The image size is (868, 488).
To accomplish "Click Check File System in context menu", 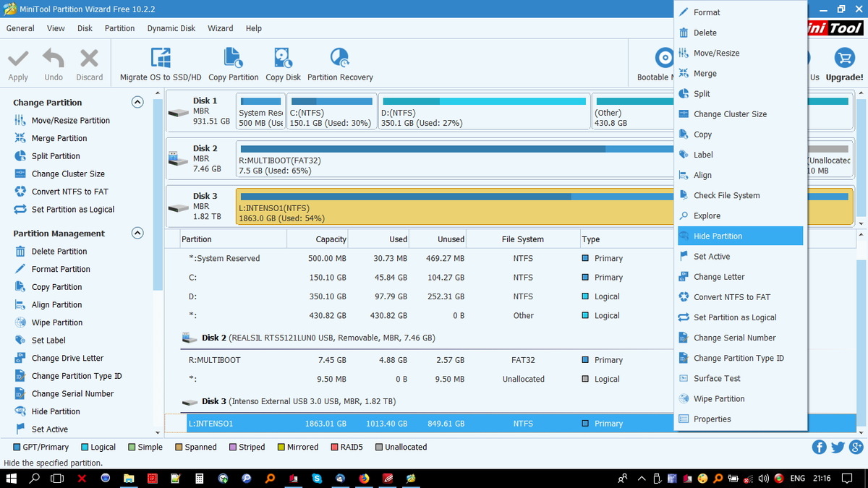I will tap(741, 195).
